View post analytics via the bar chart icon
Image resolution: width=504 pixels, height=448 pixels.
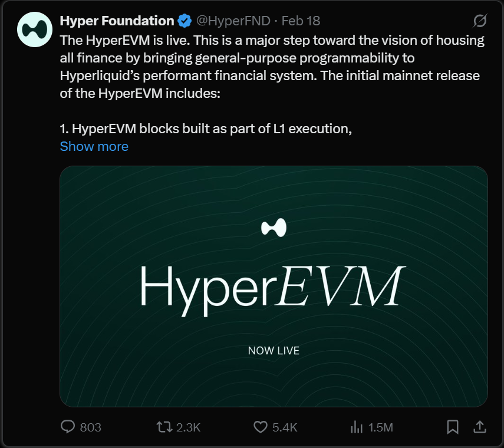(x=356, y=427)
